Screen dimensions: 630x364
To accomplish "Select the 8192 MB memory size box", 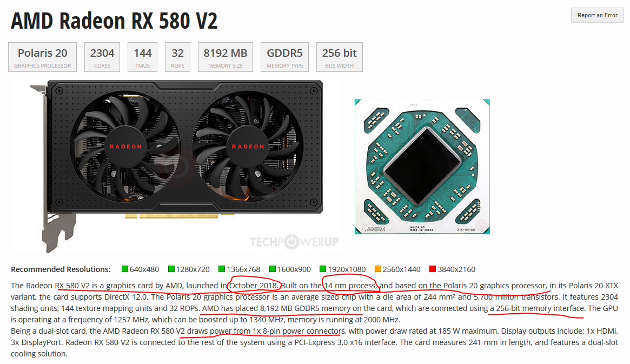I will coord(226,57).
